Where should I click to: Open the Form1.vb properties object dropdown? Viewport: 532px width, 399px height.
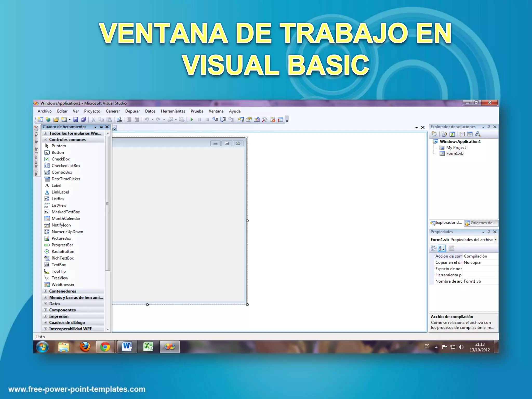(495, 240)
